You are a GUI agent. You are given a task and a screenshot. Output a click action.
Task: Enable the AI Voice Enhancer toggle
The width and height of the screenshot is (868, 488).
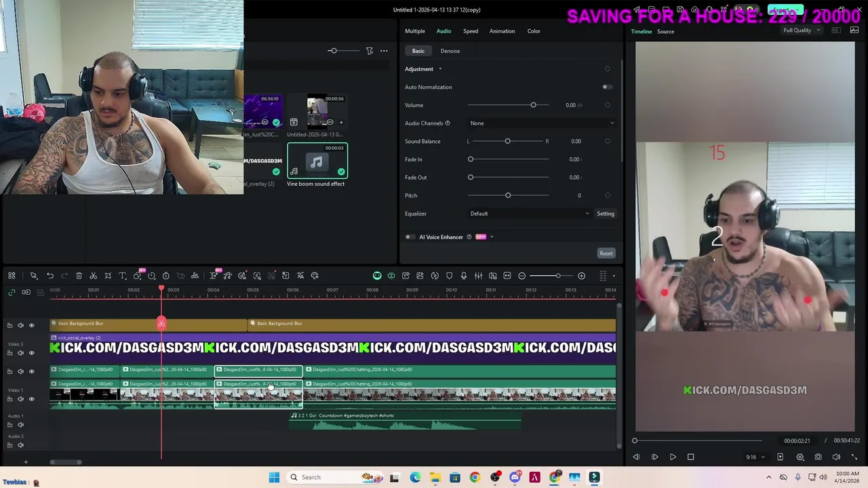click(410, 237)
